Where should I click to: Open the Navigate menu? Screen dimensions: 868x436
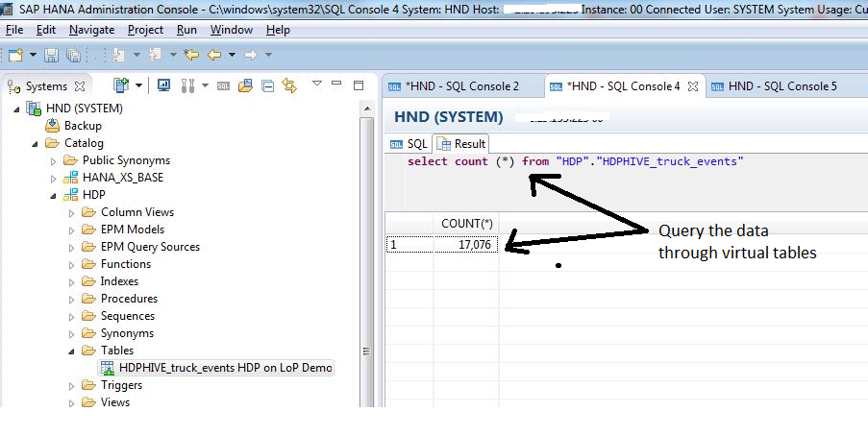[x=92, y=30]
